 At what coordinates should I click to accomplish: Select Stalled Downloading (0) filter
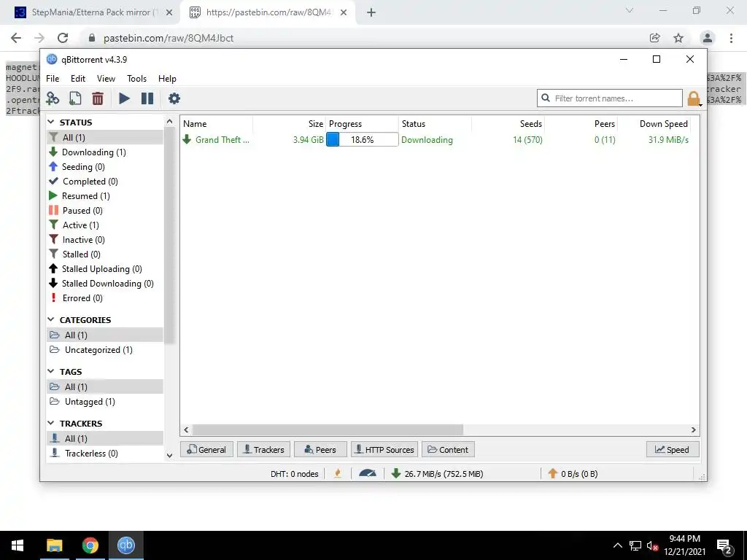pyautogui.click(x=105, y=284)
